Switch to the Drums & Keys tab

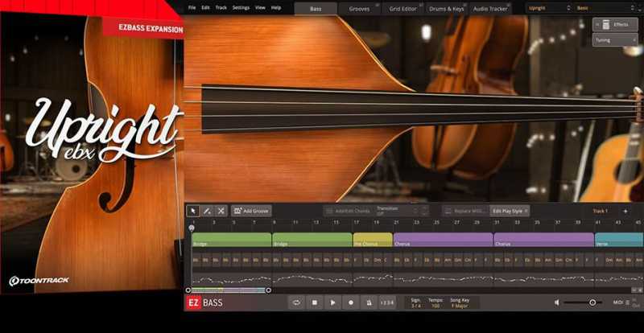pos(448,9)
